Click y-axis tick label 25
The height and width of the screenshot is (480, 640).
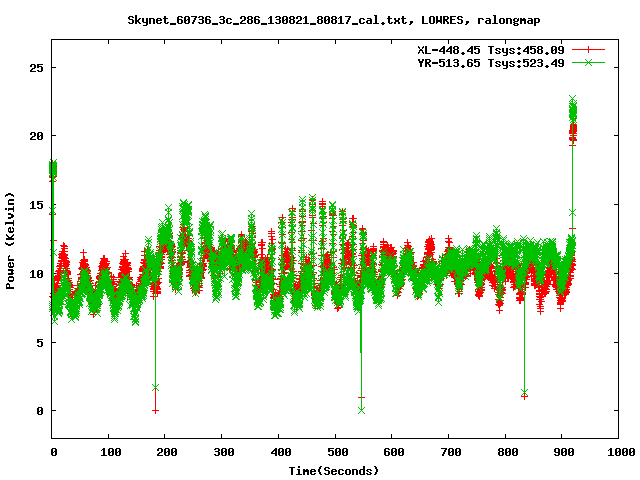pos(36,68)
